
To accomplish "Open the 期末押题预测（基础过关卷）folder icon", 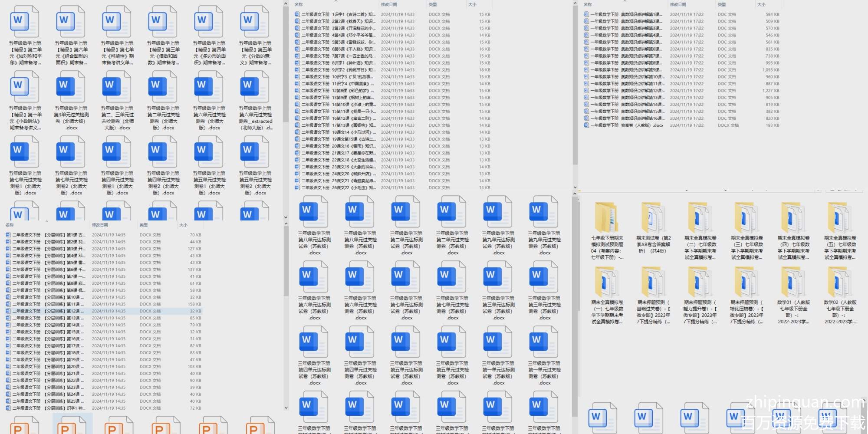I will [x=653, y=282].
